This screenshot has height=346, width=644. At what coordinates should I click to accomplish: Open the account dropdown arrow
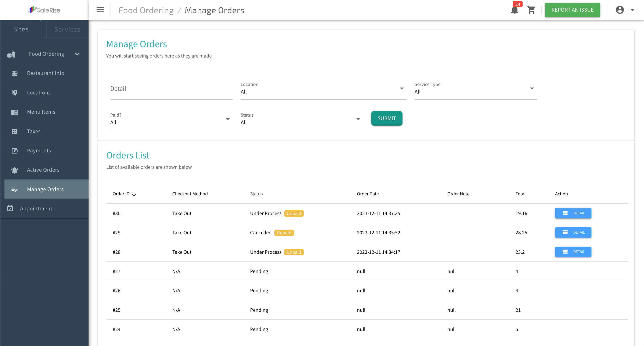[633, 10]
